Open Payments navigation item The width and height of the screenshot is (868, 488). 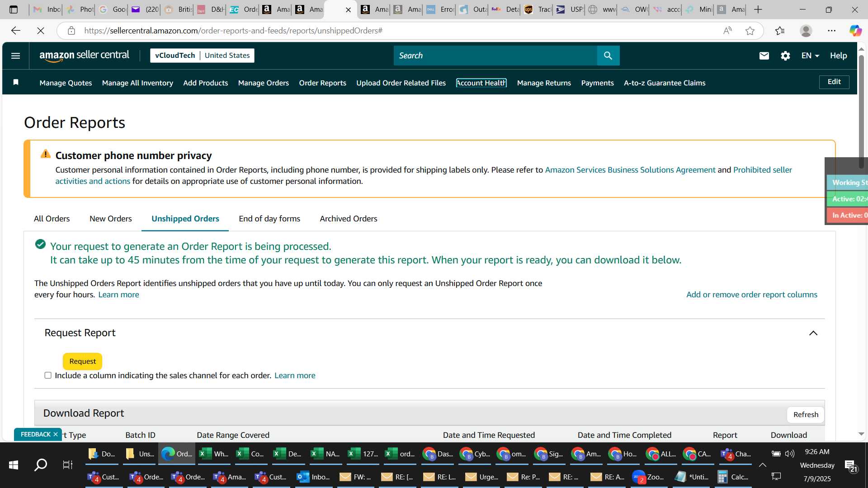(598, 83)
